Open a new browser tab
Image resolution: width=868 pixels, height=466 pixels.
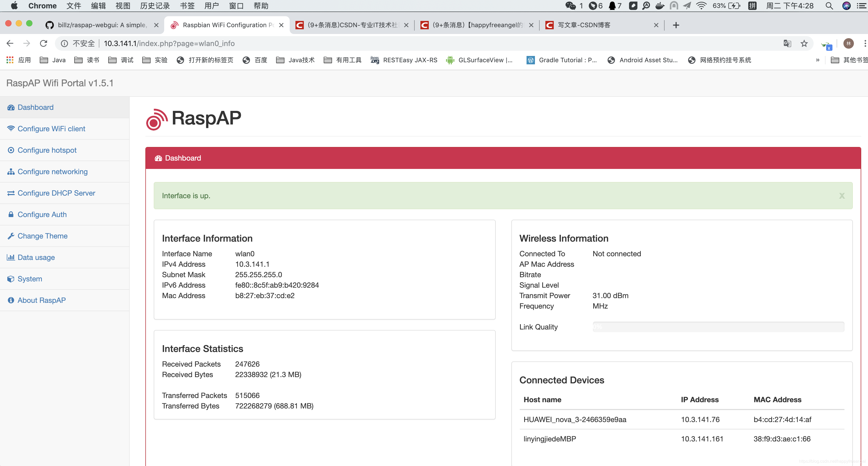click(676, 25)
